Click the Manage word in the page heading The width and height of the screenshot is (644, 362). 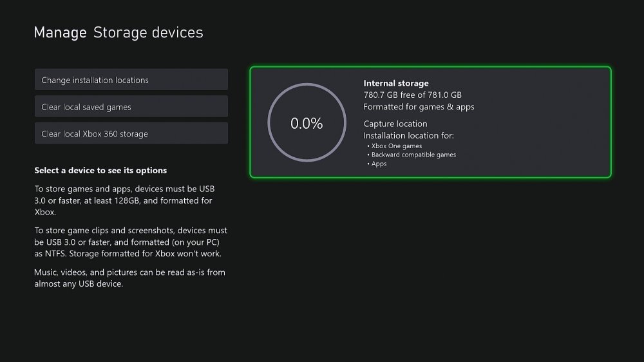click(60, 33)
